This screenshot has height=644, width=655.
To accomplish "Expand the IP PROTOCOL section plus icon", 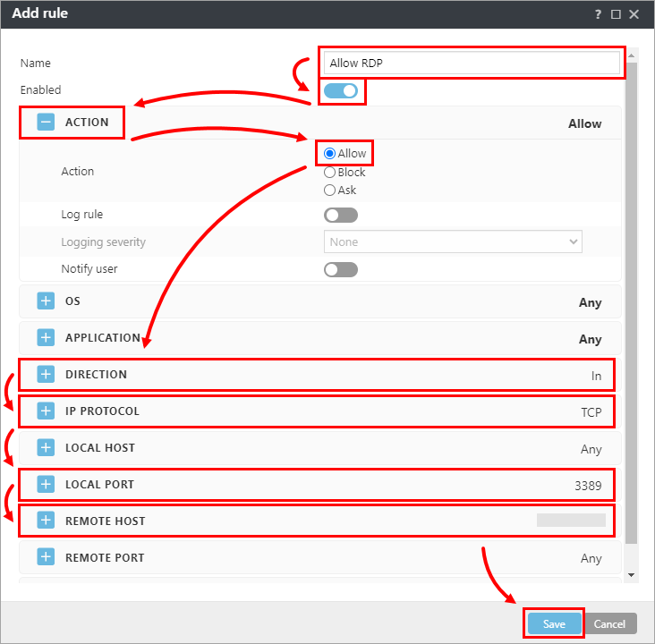I will tap(46, 411).
